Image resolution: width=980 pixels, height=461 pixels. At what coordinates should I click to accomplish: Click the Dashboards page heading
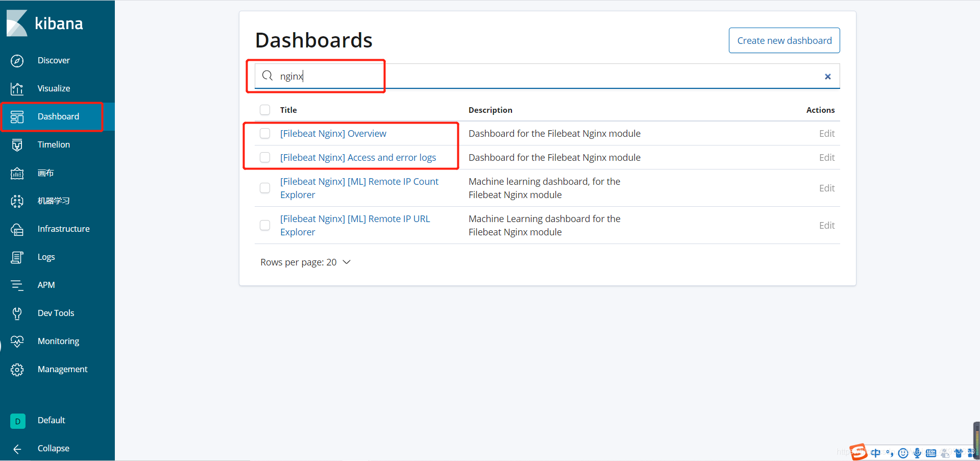click(x=314, y=40)
